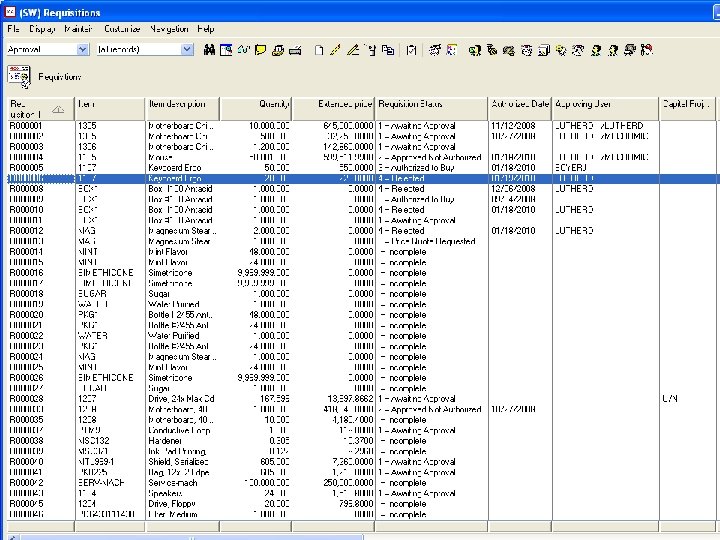This screenshot has height=540, width=720.
Task: Open the Navigation menu
Action: [x=168, y=29]
